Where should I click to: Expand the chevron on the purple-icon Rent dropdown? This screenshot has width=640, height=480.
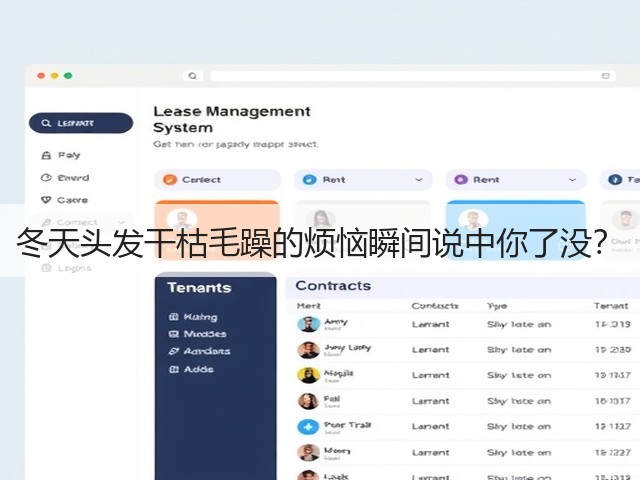click(572, 180)
